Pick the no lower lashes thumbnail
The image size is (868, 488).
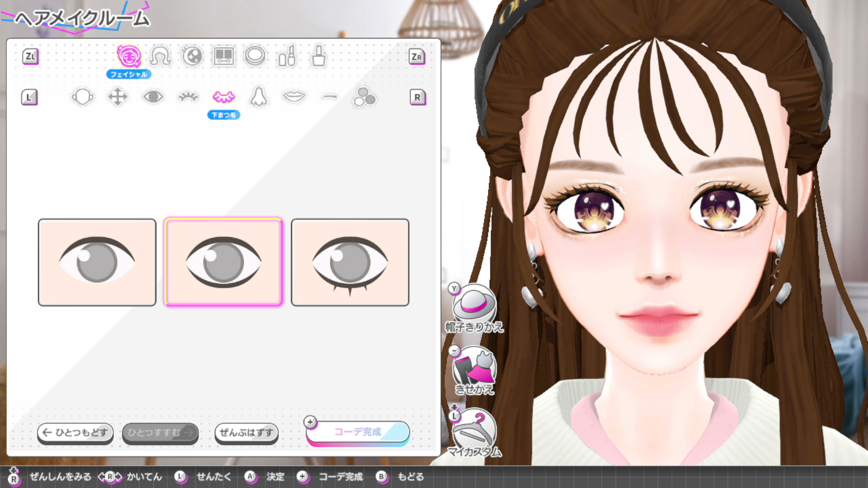(x=97, y=262)
